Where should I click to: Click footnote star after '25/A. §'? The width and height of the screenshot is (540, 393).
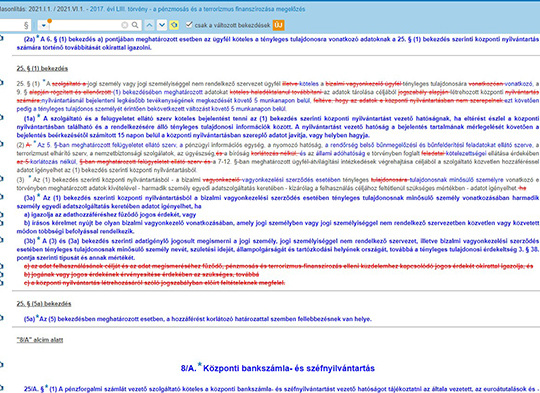[x=46, y=386]
